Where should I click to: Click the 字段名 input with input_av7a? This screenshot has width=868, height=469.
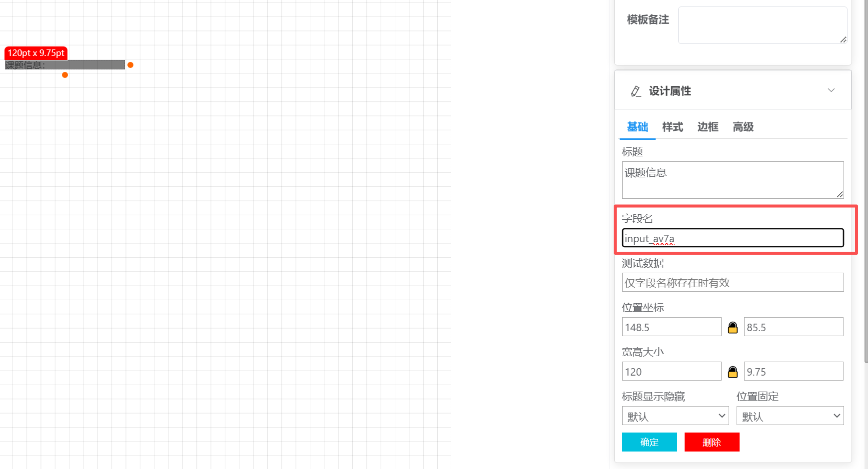click(733, 238)
